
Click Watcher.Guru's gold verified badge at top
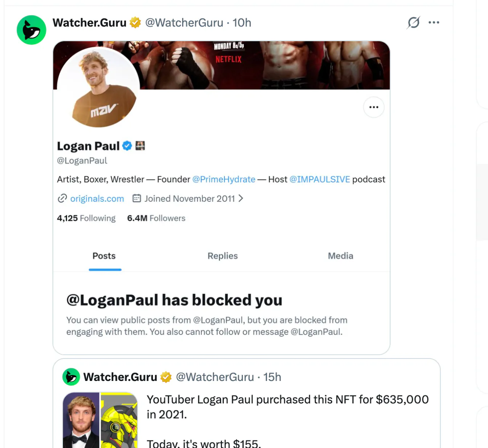point(135,23)
